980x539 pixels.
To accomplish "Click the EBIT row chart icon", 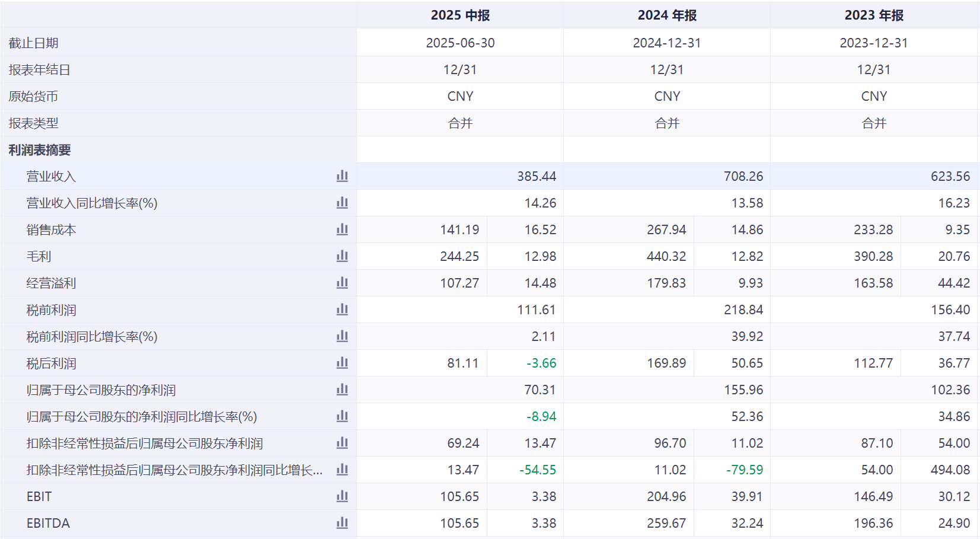I will (x=342, y=496).
